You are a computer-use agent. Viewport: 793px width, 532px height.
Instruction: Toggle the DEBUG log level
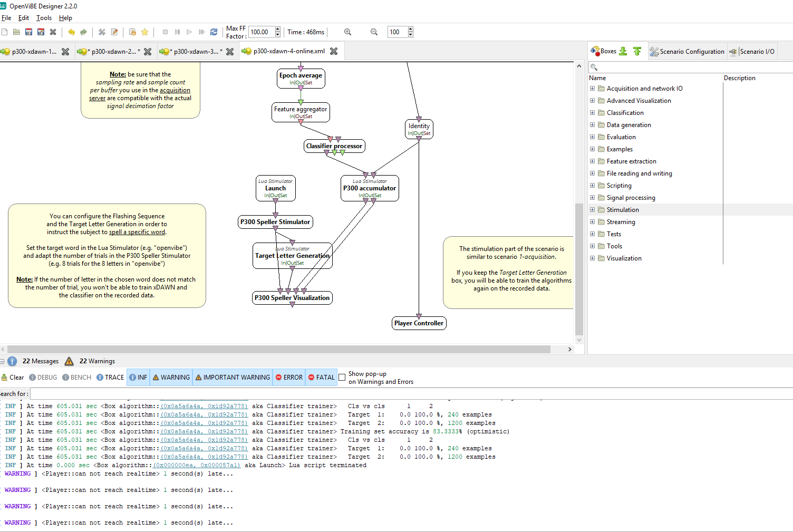[43, 378]
